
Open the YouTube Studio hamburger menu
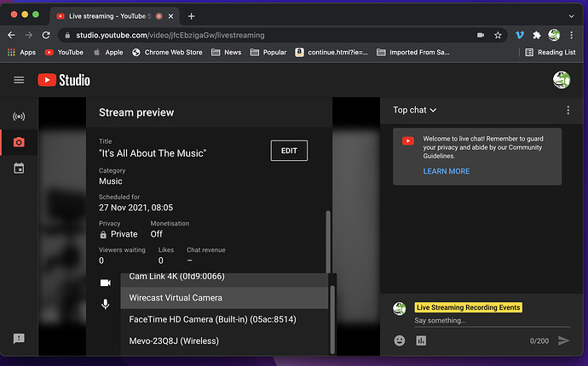[19, 80]
